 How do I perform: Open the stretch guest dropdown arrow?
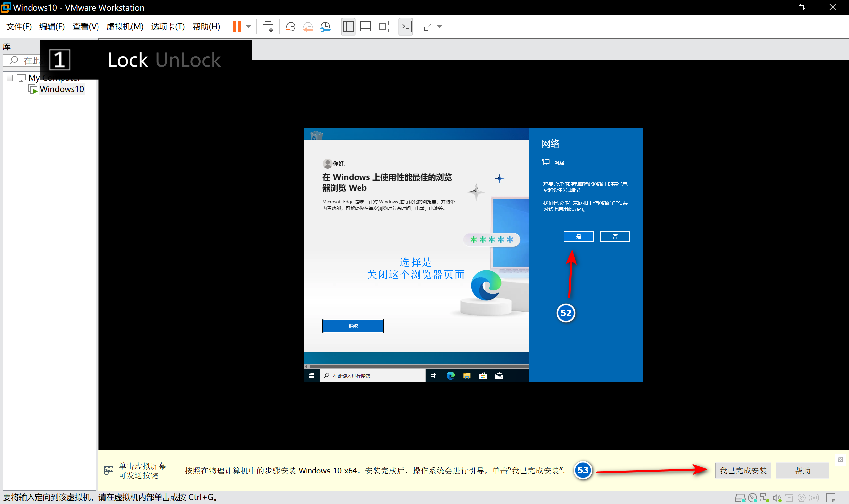pyautogui.click(x=440, y=27)
